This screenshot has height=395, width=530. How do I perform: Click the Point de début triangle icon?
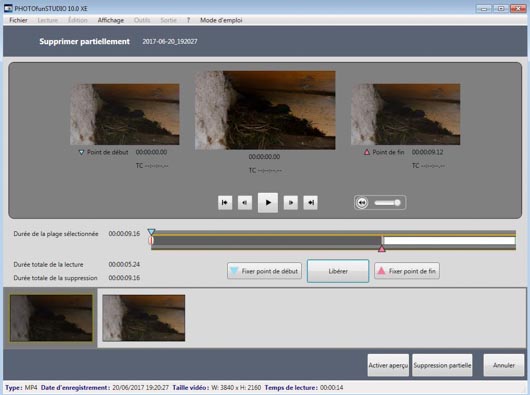[81, 152]
